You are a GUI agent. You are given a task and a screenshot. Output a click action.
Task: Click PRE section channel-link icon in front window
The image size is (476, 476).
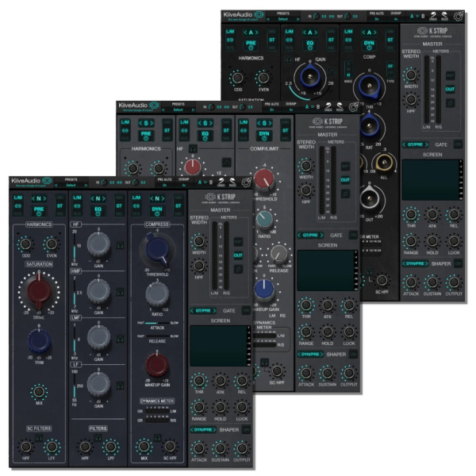[x=18, y=205]
